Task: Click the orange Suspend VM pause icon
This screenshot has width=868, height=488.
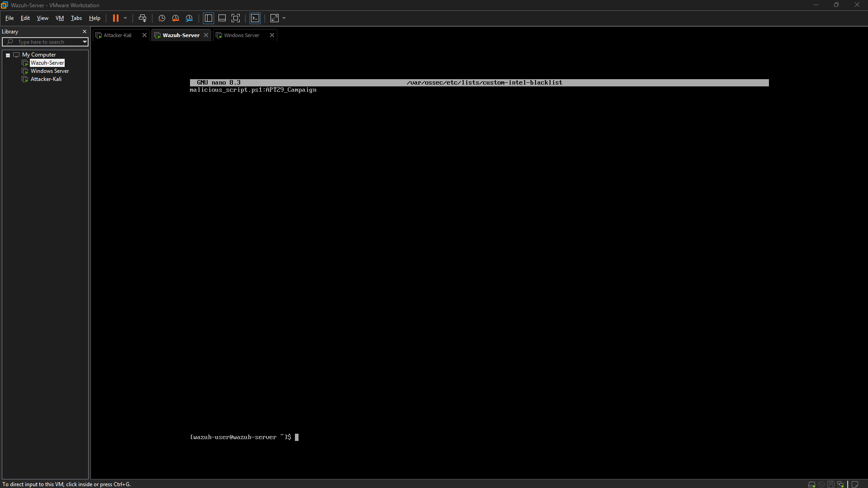Action: tap(116, 18)
